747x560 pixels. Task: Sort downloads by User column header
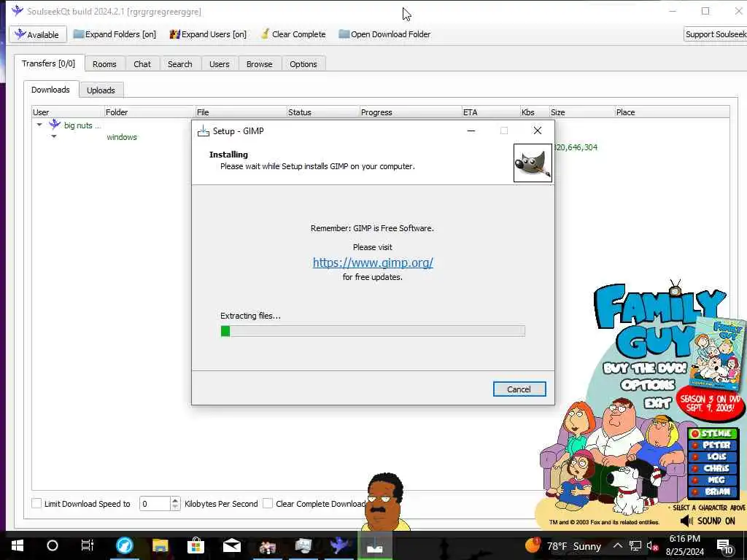pyautogui.click(x=68, y=112)
